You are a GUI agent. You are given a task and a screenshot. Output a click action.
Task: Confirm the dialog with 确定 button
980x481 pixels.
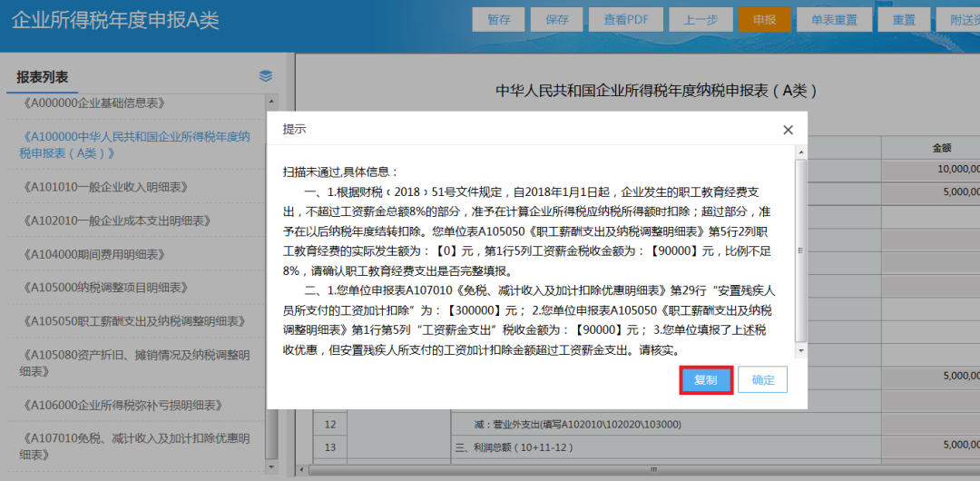762,379
